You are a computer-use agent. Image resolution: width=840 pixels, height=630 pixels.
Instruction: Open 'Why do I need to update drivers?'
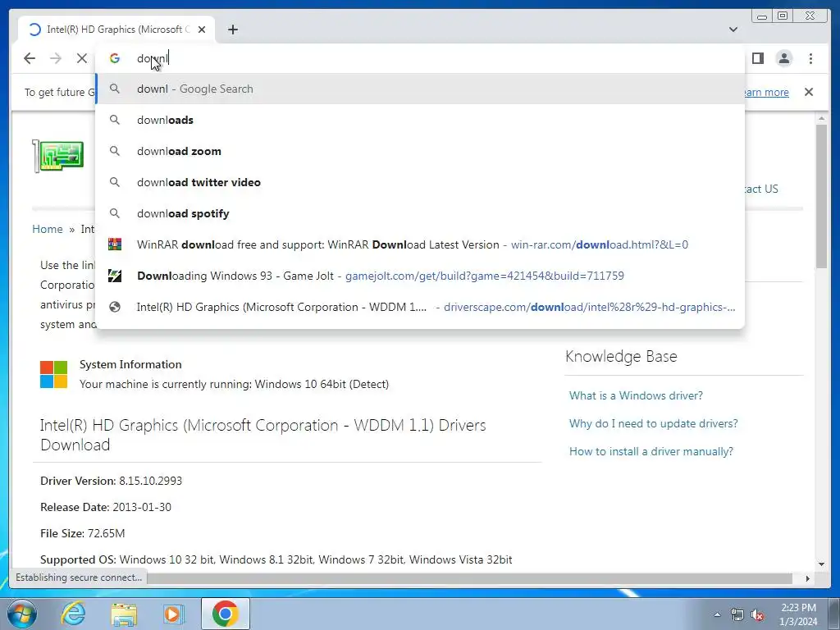pos(654,423)
